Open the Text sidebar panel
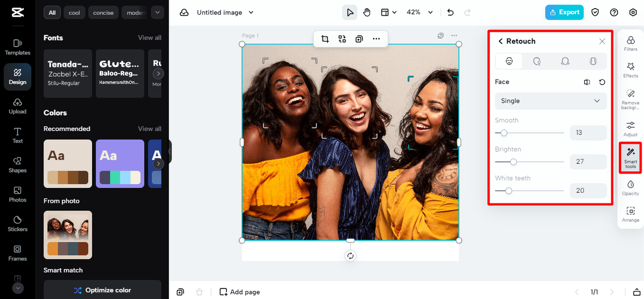Image resolution: width=644 pixels, height=299 pixels. click(18, 135)
